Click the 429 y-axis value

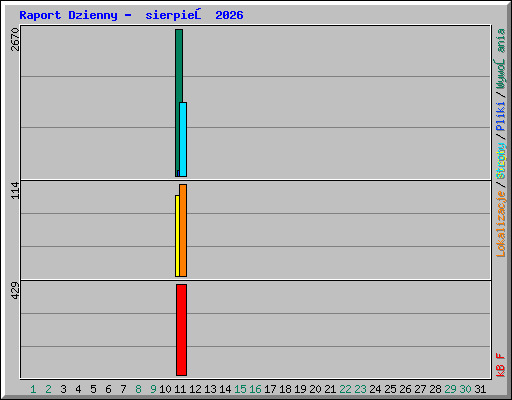click(x=15, y=290)
